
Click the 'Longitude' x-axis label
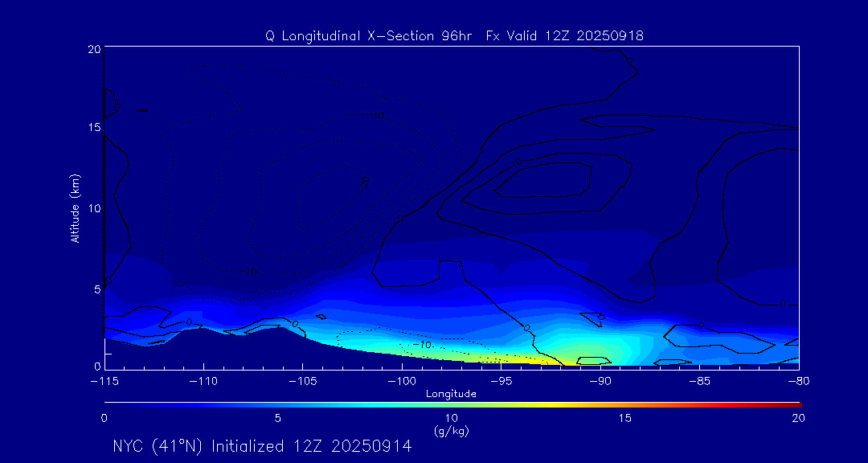pyautogui.click(x=451, y=394)
